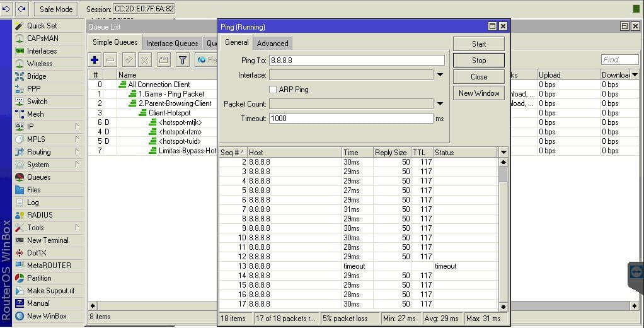Expand the IP submenu
The width and height of the screenshot is (644, 328).
coord(49,127)
